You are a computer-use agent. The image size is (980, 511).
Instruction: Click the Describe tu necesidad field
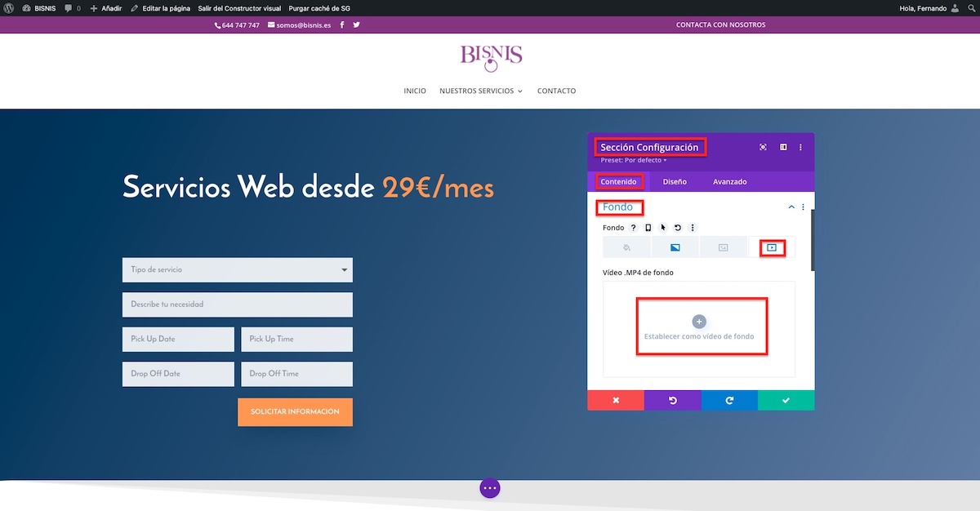[237, 304]
